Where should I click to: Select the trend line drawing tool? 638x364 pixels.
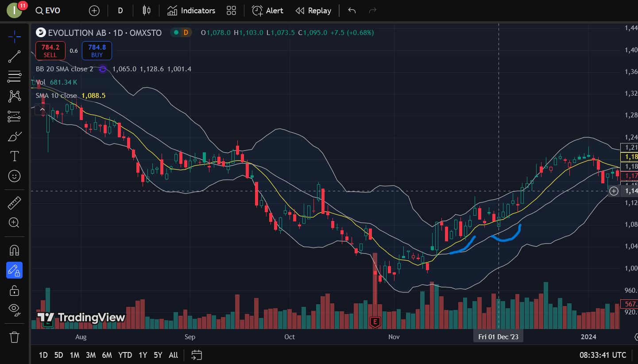pyautogui.click(x=14, y=56)
